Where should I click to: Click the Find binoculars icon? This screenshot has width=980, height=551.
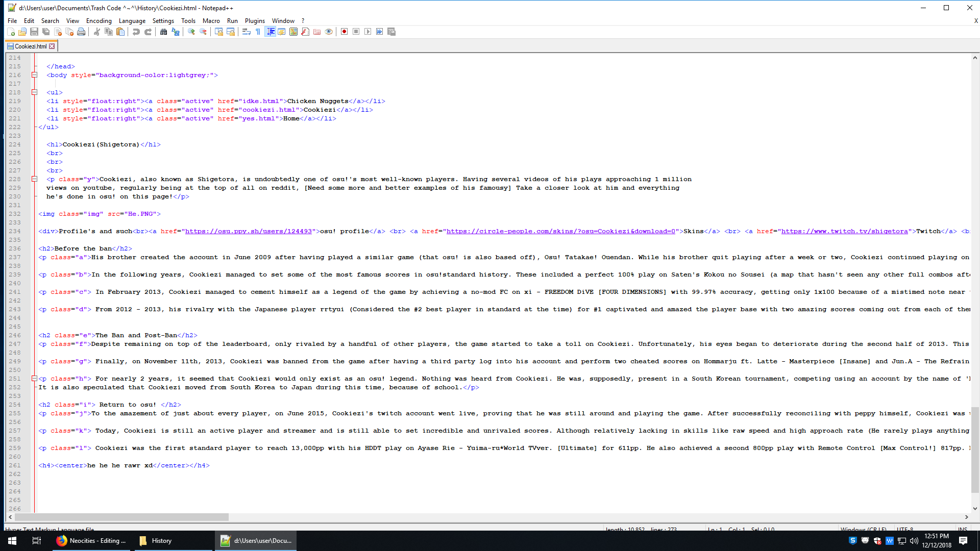tap(163, 32)
